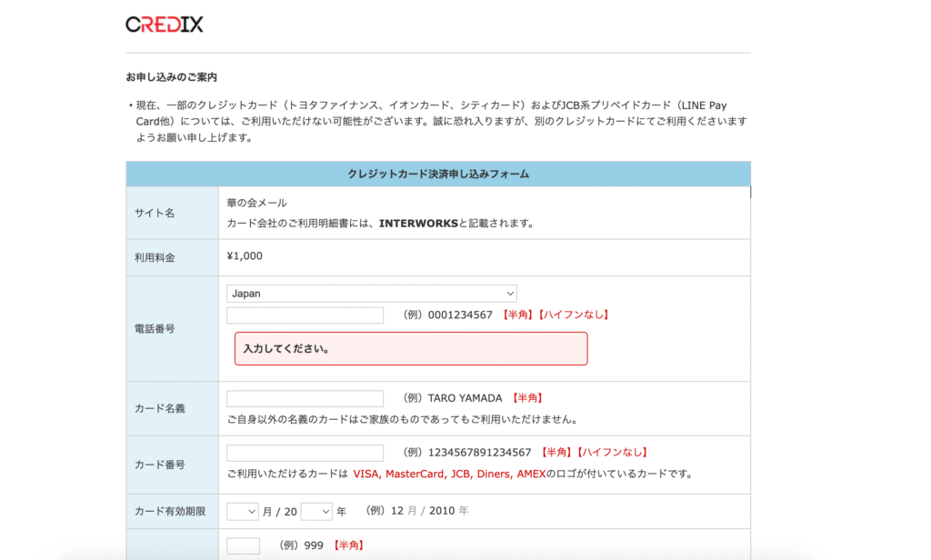Viewport: 931px width, 560px height.
Task: Click the クレジットカード決済申し込みフォーム header
Action: coord(438,174)
